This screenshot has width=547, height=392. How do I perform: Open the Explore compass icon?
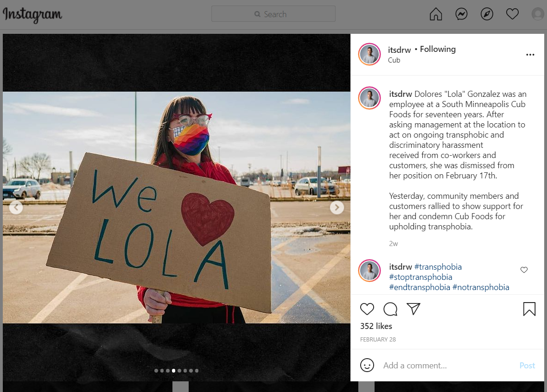tap(487, 14)
